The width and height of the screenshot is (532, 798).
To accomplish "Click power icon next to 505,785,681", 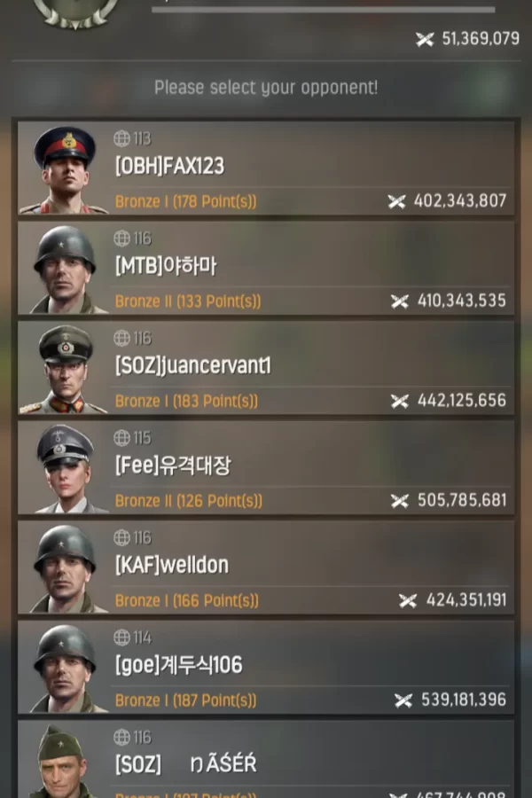I will (x=400, y=500).
